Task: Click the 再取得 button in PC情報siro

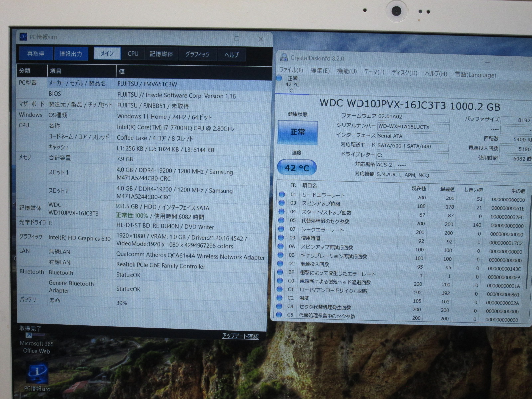Action: click(36, 54)
